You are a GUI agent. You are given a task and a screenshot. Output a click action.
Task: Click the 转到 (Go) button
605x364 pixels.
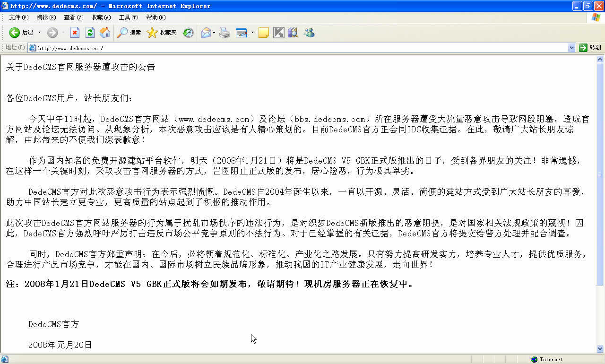tap(590, 48)
